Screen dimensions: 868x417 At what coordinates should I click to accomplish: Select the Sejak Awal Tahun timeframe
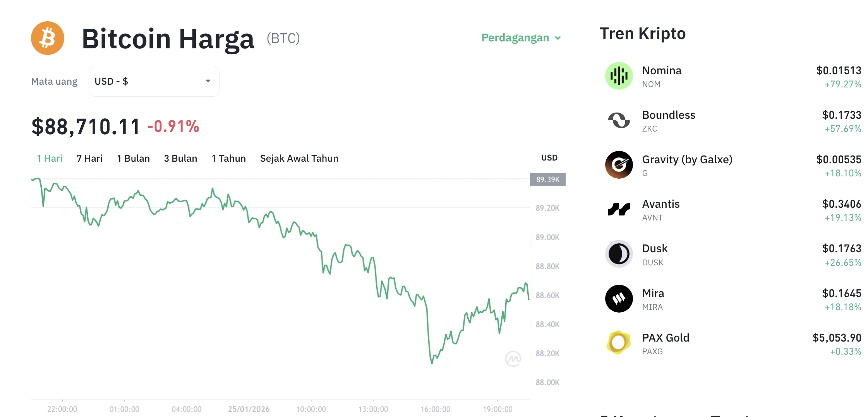(x=299, y=158)
